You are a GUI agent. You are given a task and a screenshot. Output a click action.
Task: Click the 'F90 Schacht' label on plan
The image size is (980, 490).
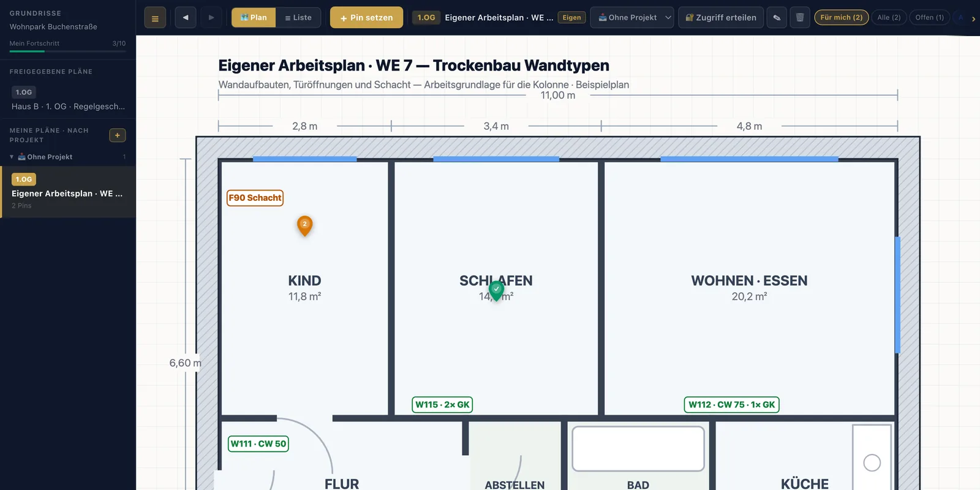point(255,198)
